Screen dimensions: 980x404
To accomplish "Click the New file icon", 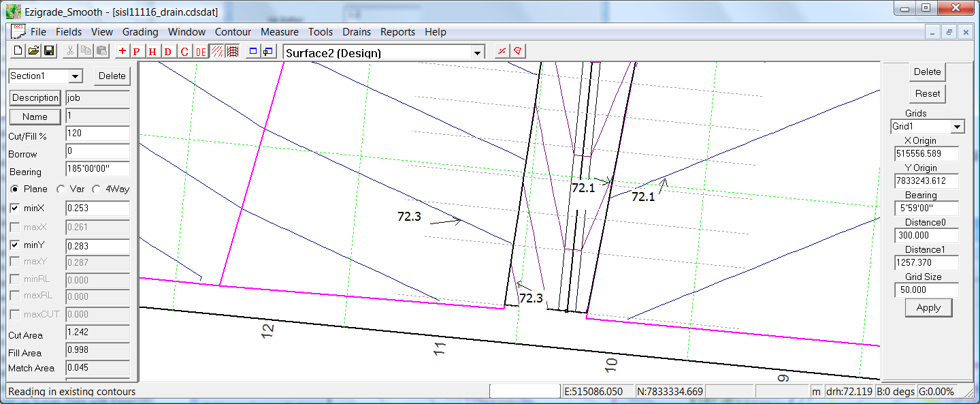I will pos(18,51).
